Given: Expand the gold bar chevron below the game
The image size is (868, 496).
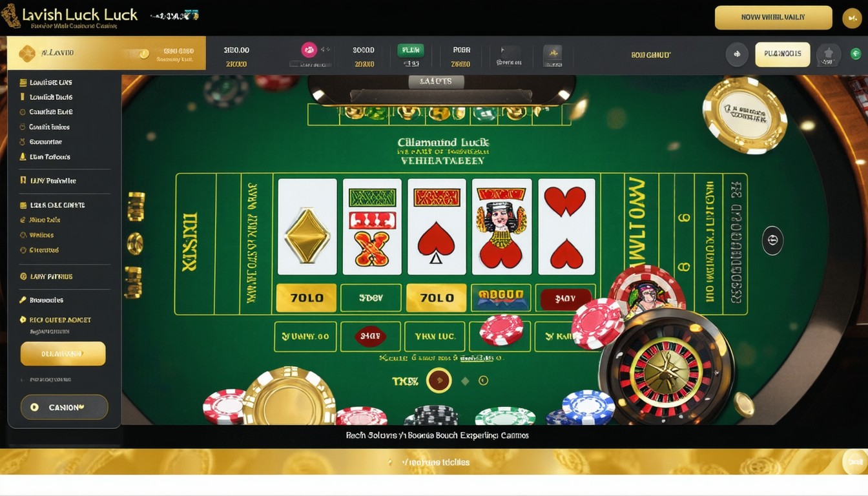Looking at the screenshot, I should [x=389, y=462].
